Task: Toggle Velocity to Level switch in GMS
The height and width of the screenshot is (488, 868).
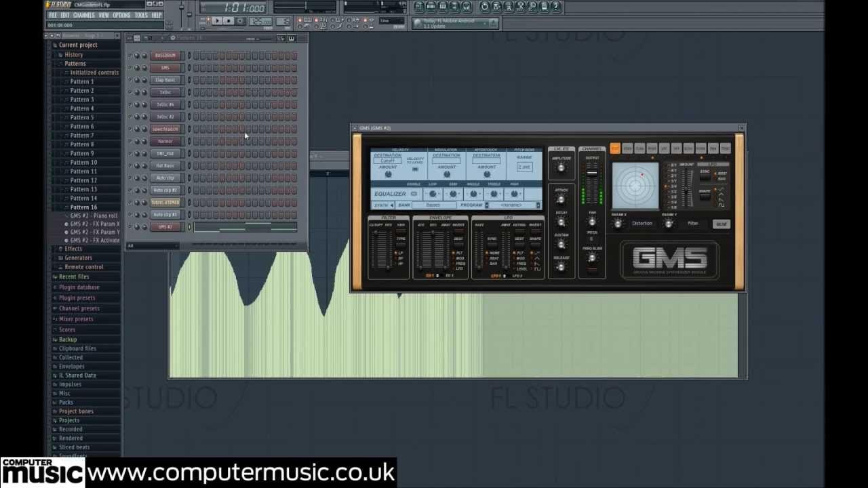Action: click(415, 169)
